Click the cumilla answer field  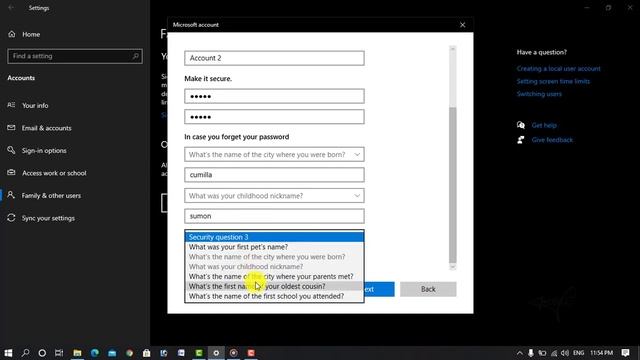[274, 175]
